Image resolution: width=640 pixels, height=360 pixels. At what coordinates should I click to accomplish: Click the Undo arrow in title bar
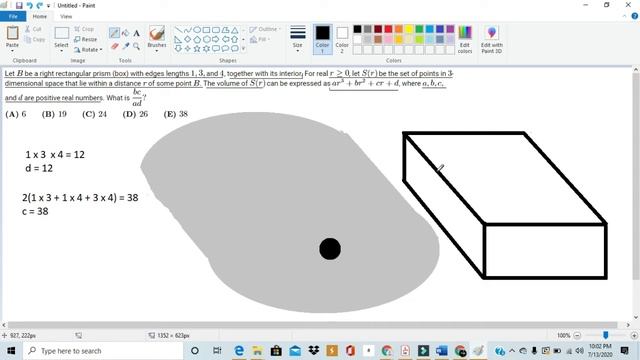(29, 5)
